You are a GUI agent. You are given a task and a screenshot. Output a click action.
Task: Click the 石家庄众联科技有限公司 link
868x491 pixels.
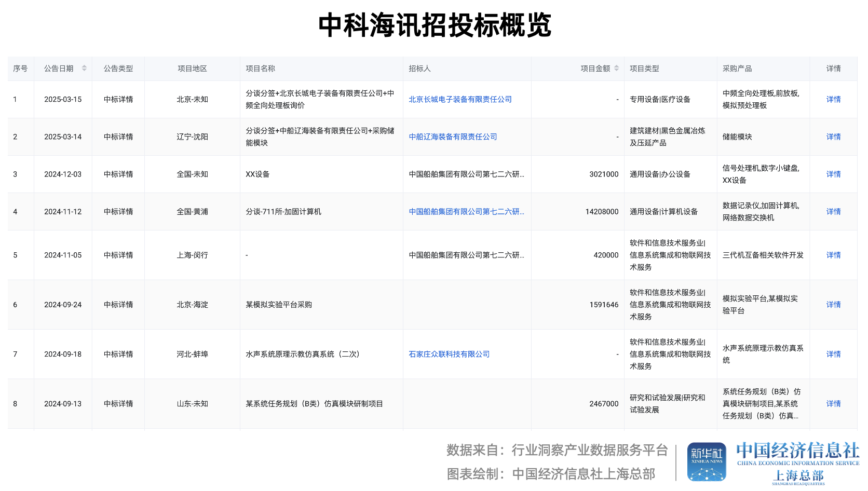(x=449, y=354)
